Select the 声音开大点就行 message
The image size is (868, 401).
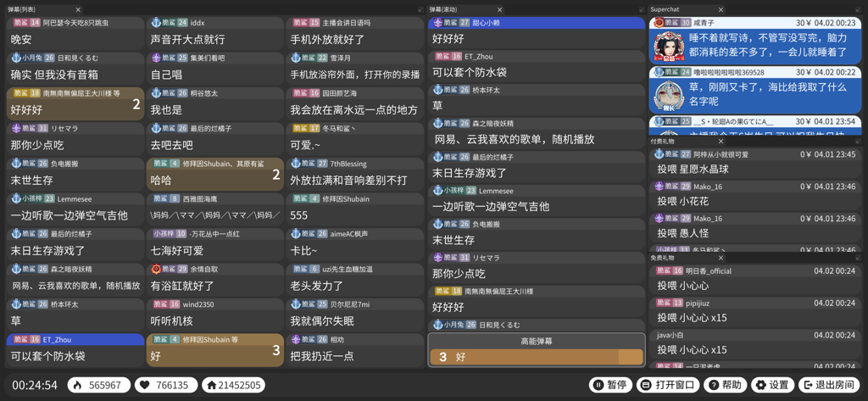pyautogui.click(x=214, y=33)
